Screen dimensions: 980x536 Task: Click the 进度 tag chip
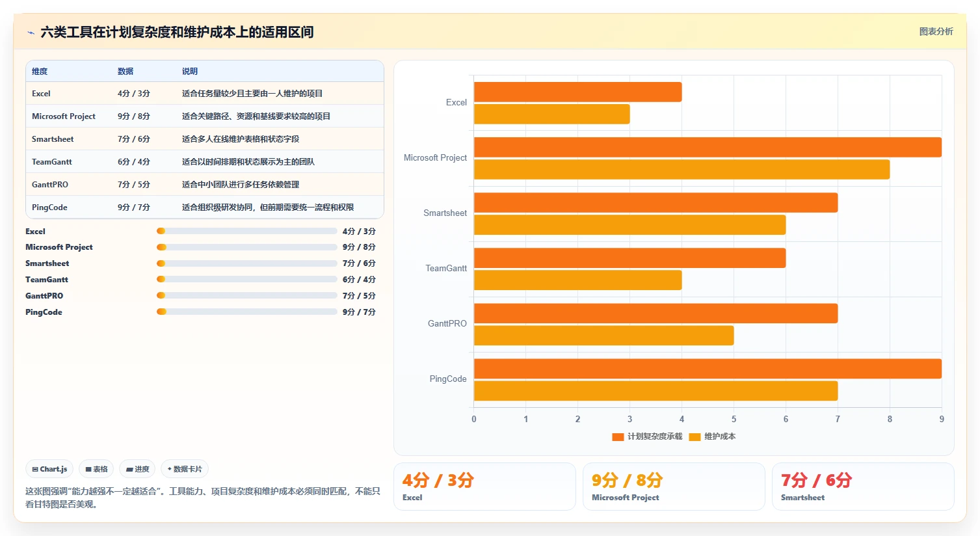(x=137, y=469)
